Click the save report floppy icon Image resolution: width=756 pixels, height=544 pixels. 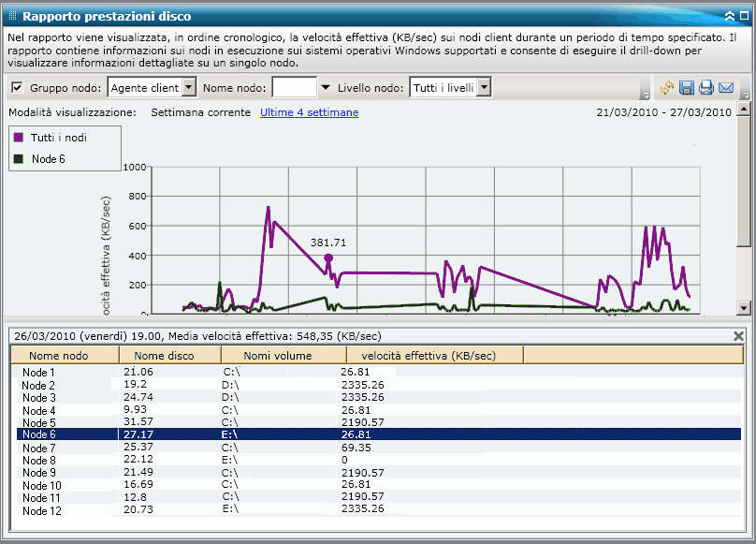[x=687, y=88]
